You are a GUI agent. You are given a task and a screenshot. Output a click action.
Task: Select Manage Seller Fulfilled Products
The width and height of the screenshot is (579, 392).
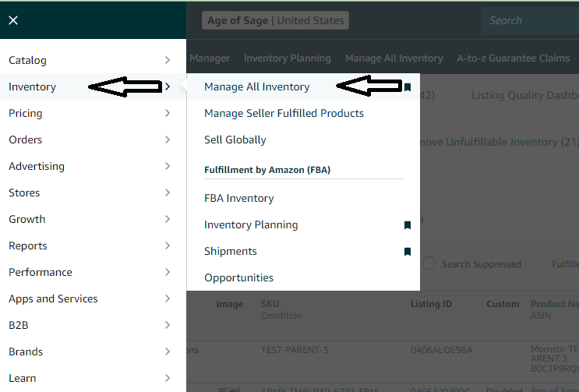click(x=284, y=113)
